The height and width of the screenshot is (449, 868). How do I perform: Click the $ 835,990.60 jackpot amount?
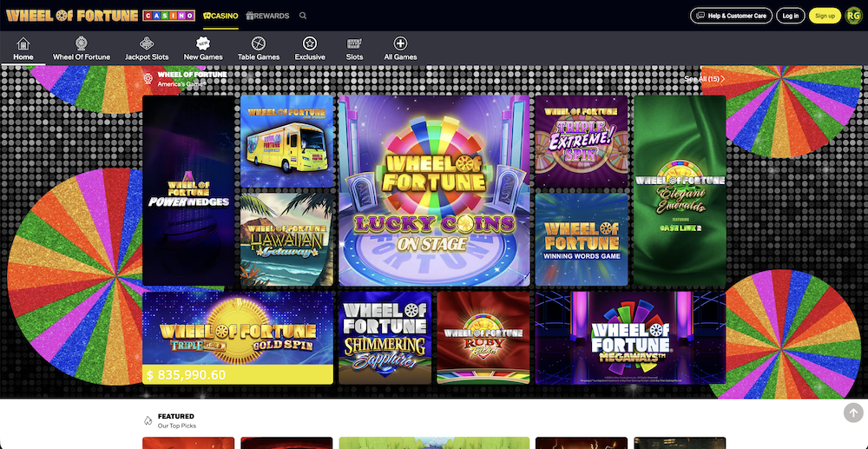tap(186, 375)
